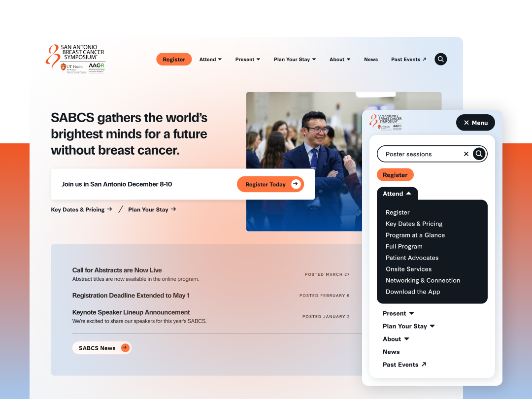Viewport: 532px width, 399px height.
Task: Click the arrow circle on Register Today
Action: point(296,184)
